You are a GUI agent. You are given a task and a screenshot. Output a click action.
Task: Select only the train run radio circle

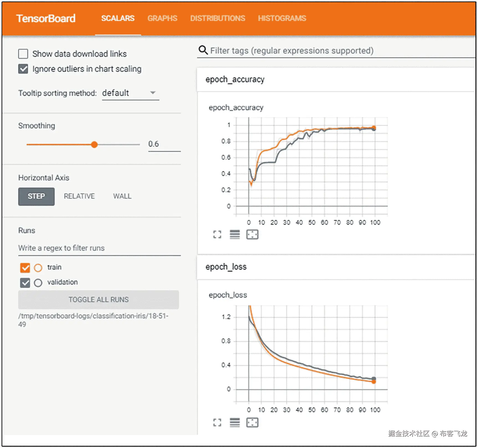pos(38,268)
